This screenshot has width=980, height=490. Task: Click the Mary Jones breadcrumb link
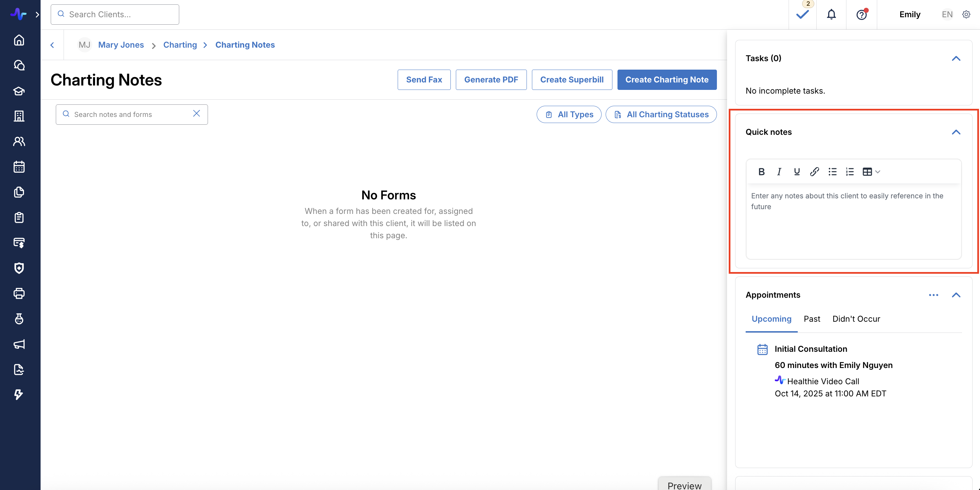[121, 45]
